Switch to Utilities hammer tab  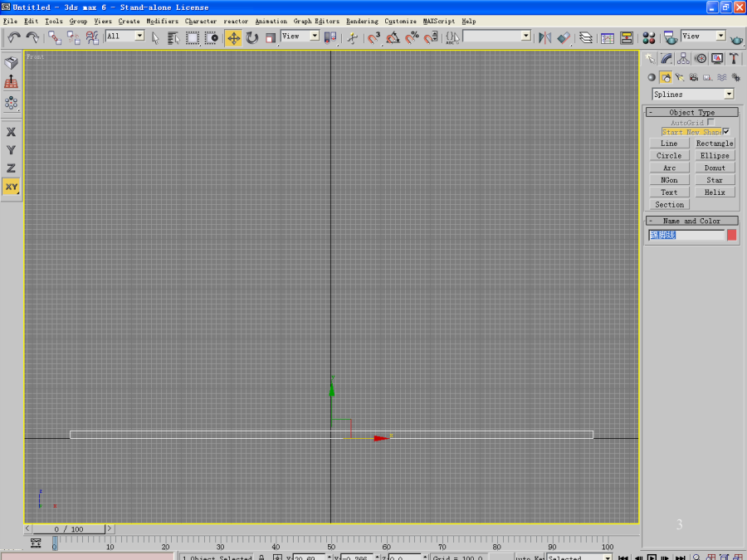pos(734,59)
